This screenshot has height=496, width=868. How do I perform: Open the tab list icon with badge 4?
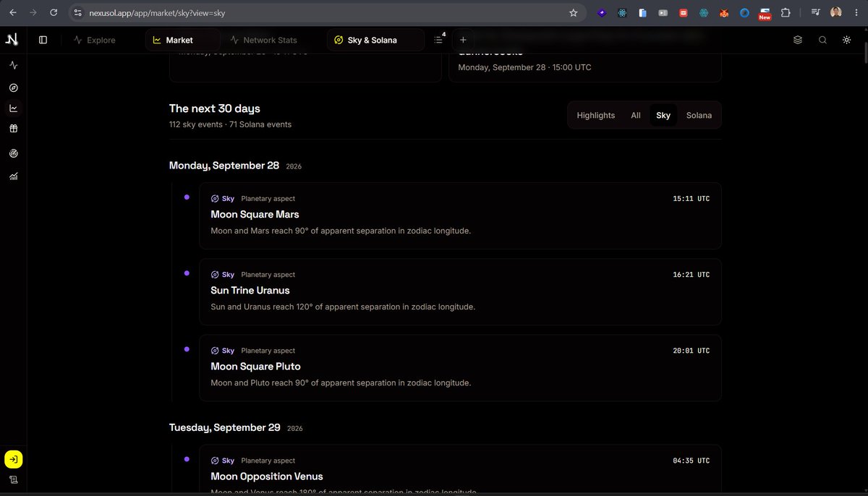(x=439, y=40)
